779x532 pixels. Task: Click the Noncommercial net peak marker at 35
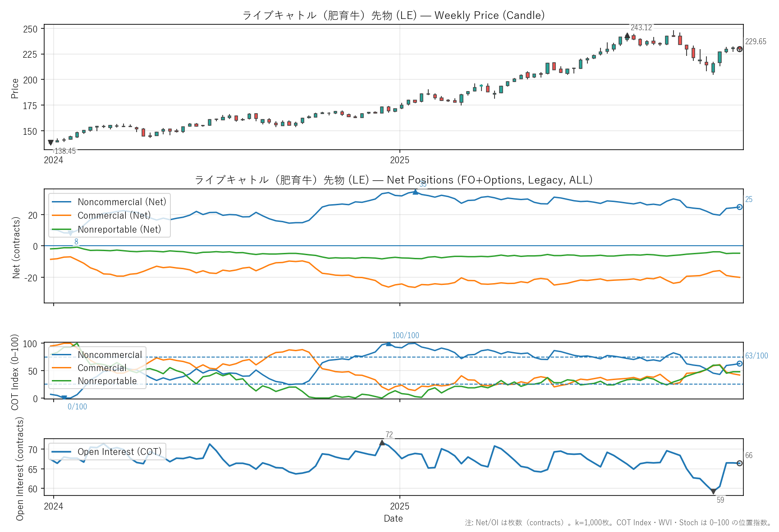pyautogui.click(x=415, y=192)
